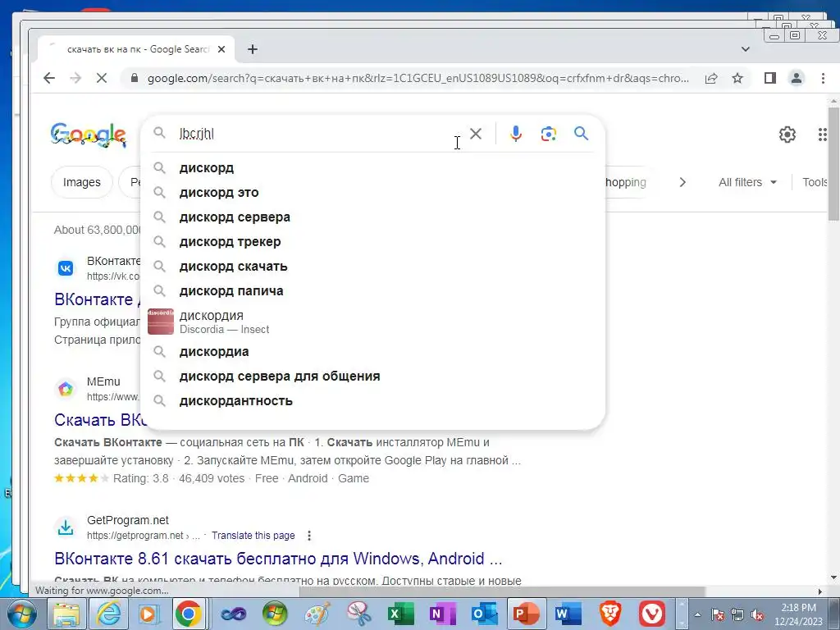This screenshot has height=630, width=840.
Task: Click the muted volume tray icon
Action: 757,614
